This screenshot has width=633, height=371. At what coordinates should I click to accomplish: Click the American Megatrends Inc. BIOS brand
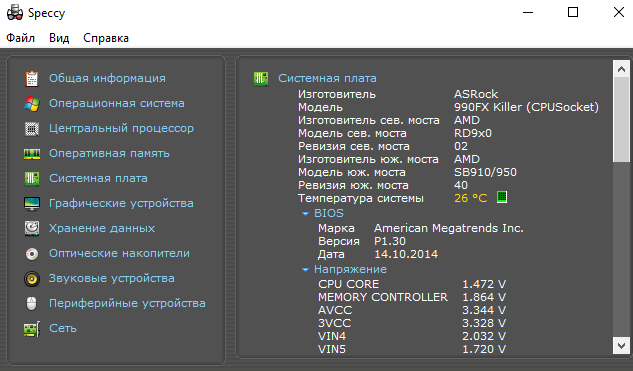[x=449, y=228]
